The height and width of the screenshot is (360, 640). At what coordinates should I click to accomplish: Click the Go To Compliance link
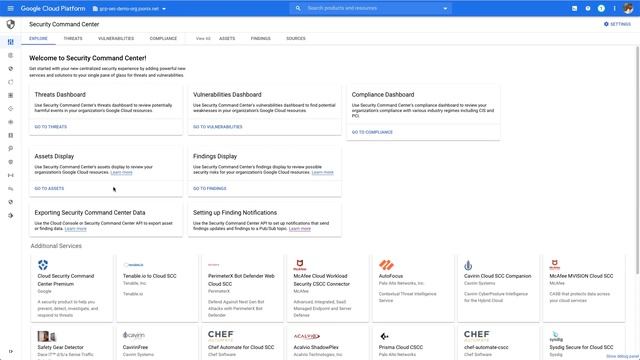point(372,132)
